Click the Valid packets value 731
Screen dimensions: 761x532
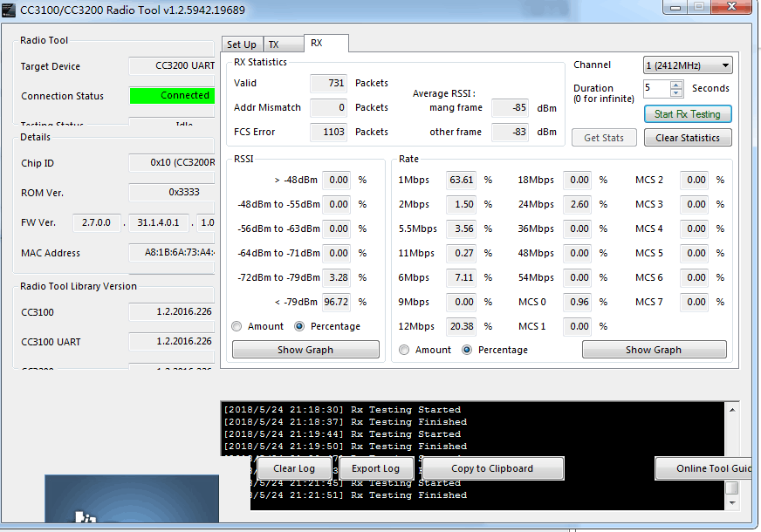click(328, 83)
